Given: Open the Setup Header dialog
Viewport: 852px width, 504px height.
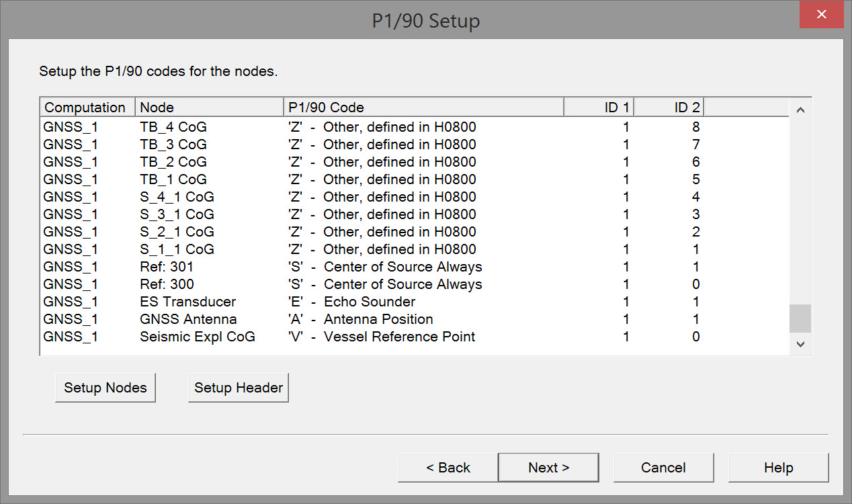Looking at the screenshot, I should pos(239,388).
